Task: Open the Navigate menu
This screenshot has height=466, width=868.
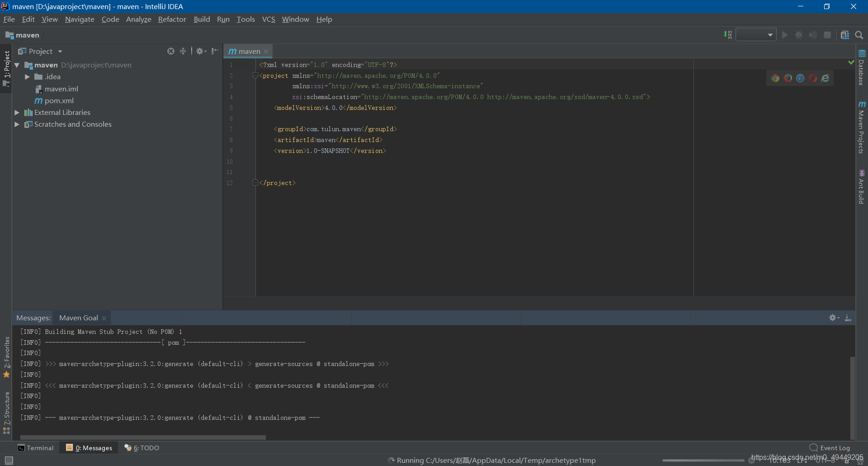Action: (x=80, y=19)
